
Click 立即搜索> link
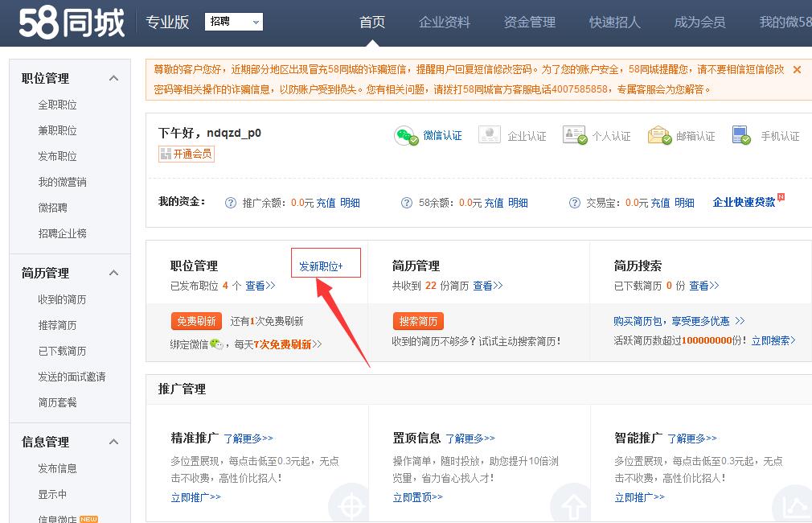point(773,340)
